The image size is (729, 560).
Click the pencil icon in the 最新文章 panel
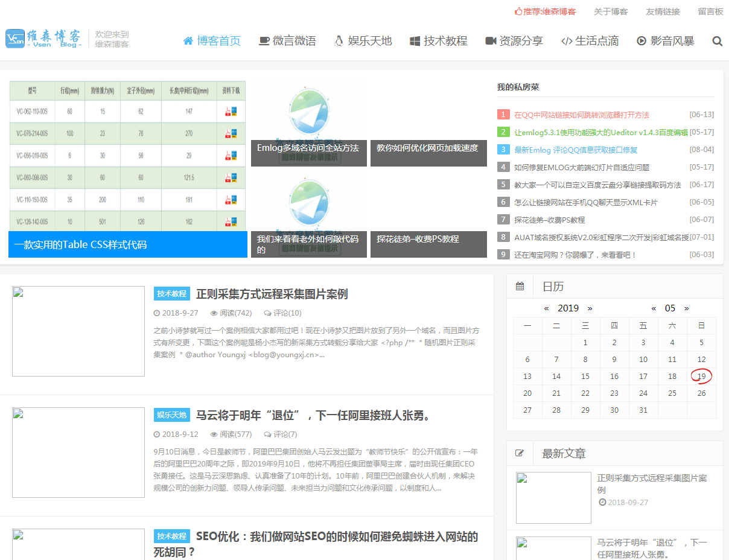[x=520, y=453]
